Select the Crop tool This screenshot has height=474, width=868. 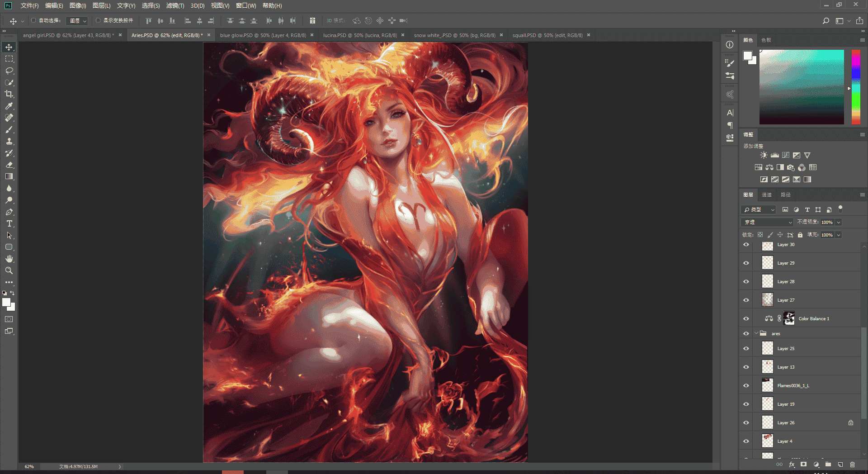pos(9,94)
